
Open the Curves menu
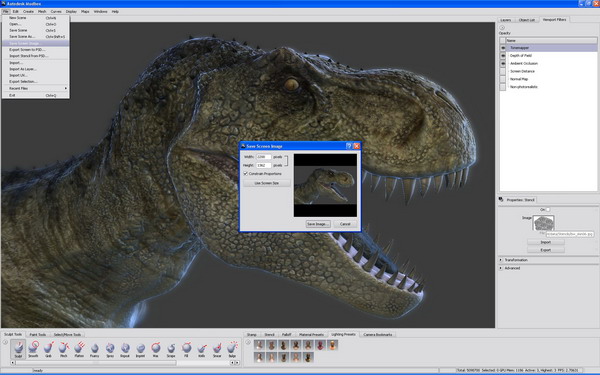(56, 11)
